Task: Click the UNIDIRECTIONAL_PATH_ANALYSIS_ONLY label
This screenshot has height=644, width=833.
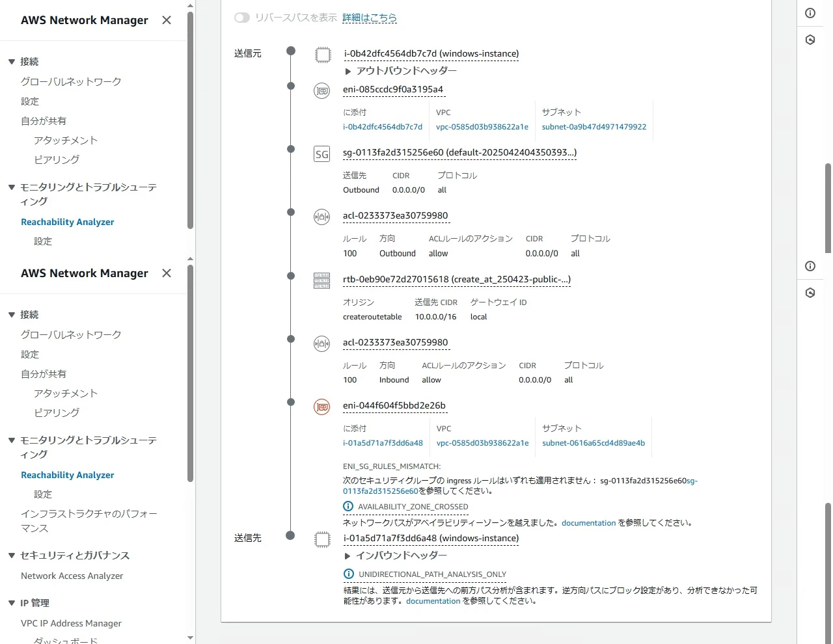Action: pyautogui.click(x=432, y=574)
